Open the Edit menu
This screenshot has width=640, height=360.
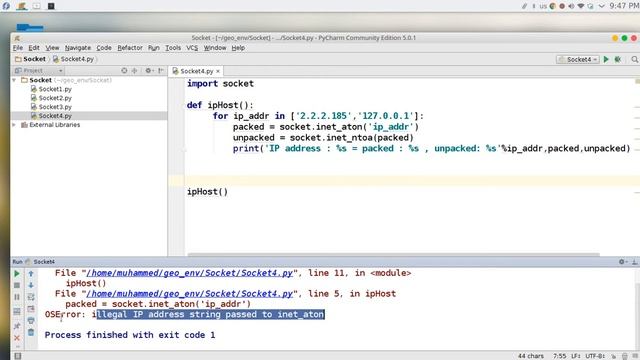pyautogui.click(x=34, y=48)
